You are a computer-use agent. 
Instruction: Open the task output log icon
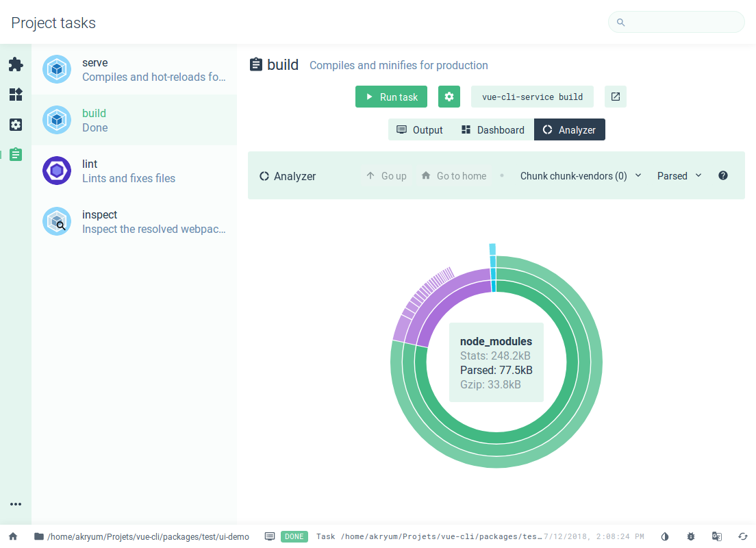(270, 536)
